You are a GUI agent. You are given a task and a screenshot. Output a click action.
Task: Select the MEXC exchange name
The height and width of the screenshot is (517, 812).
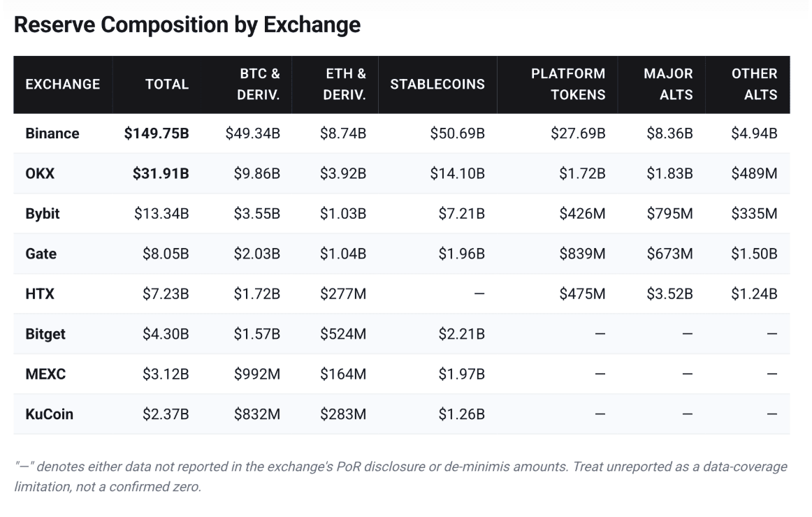pos(45,374)
